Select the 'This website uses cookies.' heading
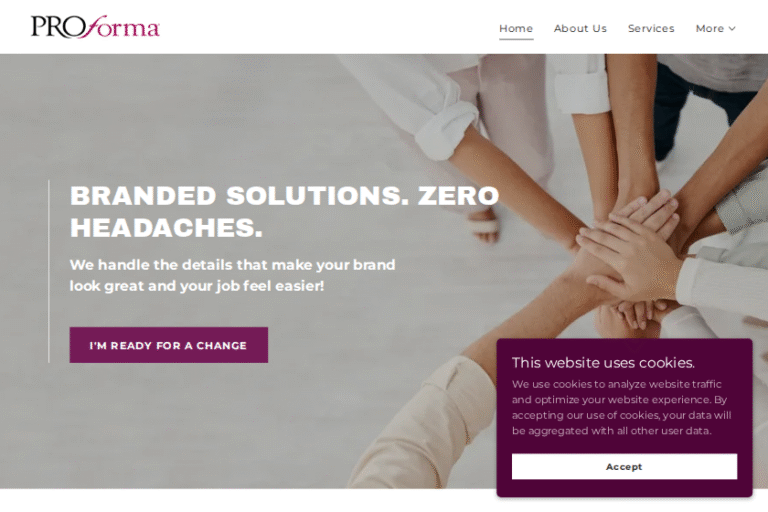 (x=603, y=363)
